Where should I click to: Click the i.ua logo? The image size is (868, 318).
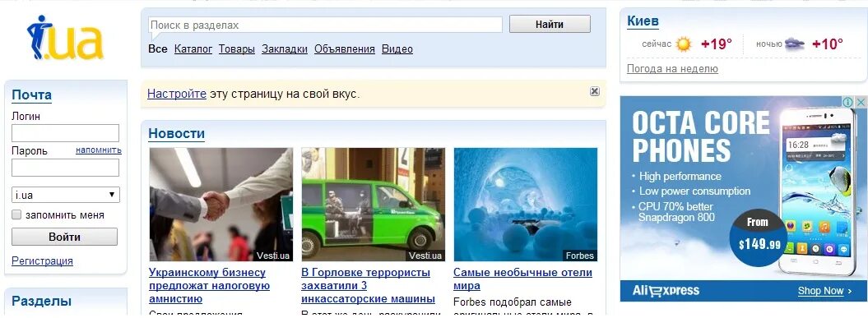[65, 38]
